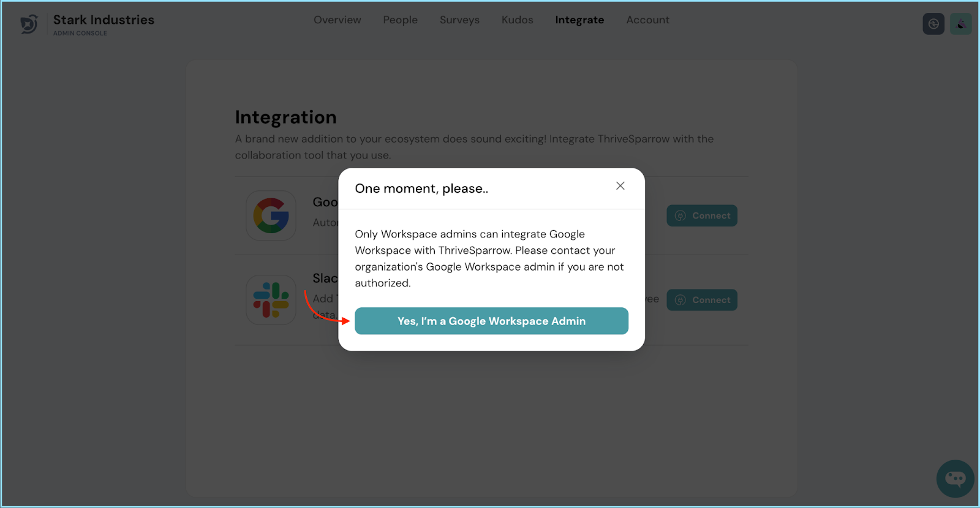Click the One moment, please.. title
The image size is (980, 508).
point(421,189)
